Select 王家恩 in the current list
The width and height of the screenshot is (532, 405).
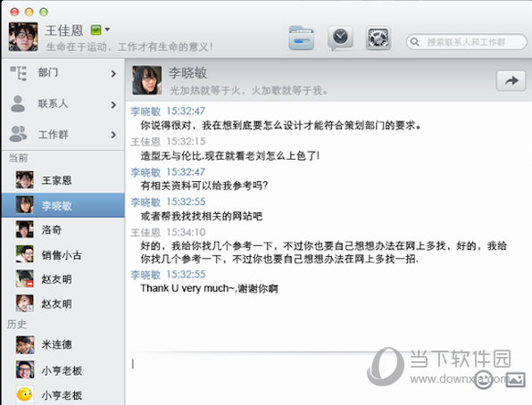[63, 180]
